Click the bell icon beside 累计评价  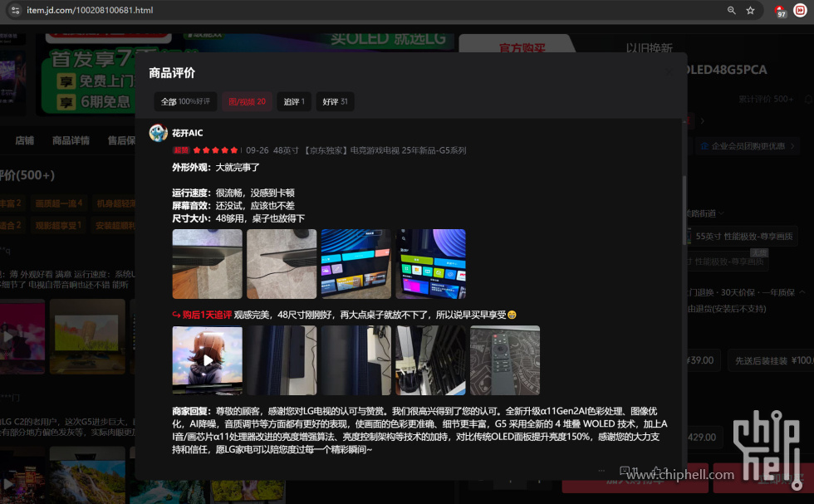point(808,99)
